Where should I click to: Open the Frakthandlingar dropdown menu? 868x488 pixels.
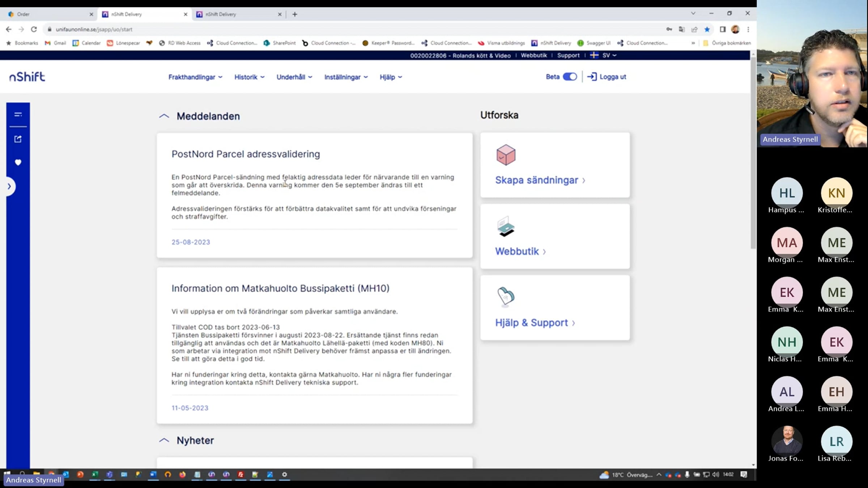tap(195, 77)
